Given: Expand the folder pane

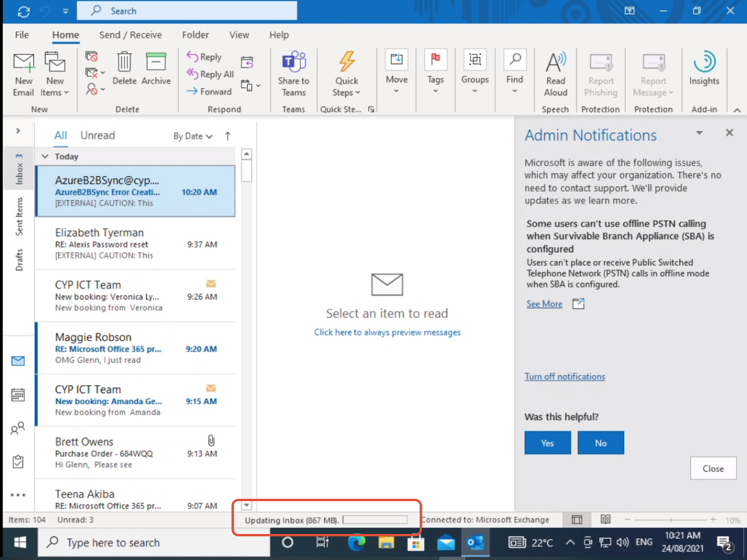Looking at the screenshot, I should [x=18, y=130].
